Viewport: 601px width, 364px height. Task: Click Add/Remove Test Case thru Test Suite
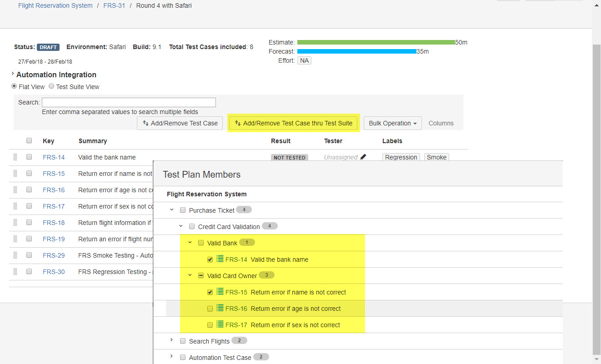coord(293,123)
